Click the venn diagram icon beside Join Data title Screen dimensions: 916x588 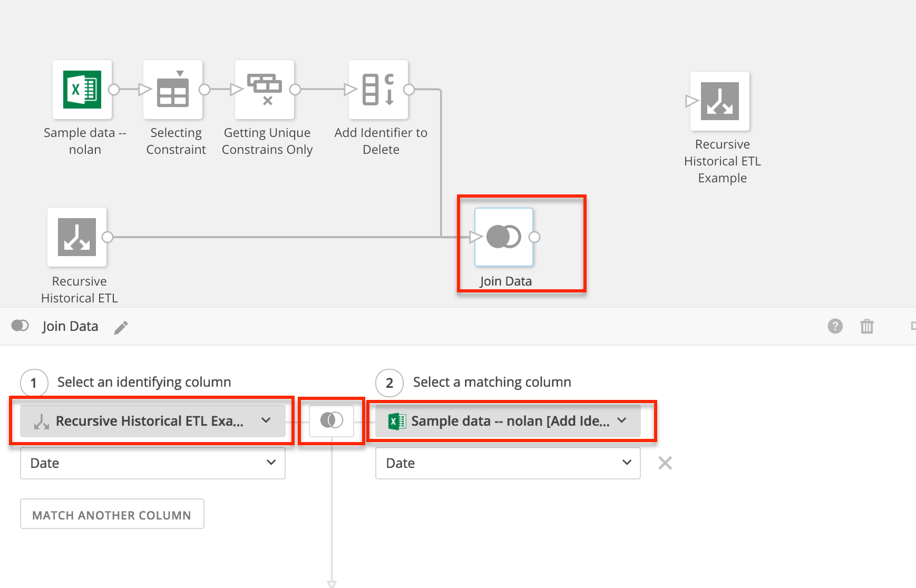(x=20, y=326)
